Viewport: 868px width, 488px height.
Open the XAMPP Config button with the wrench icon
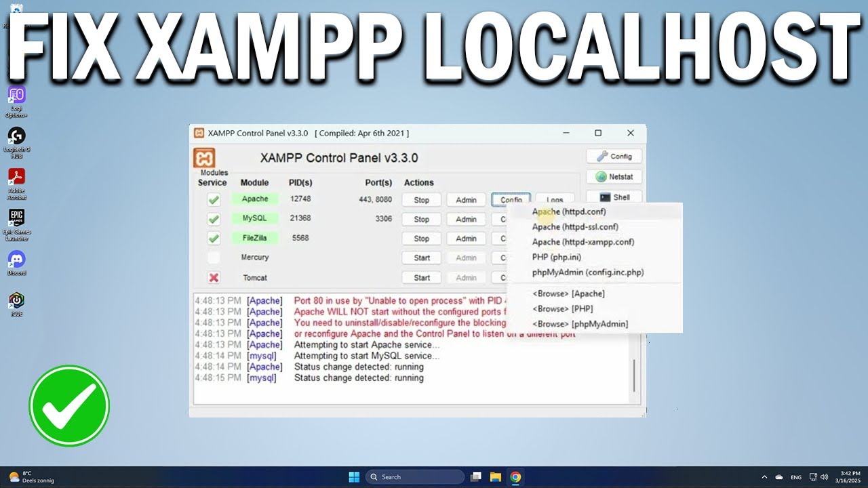(614, 157)
